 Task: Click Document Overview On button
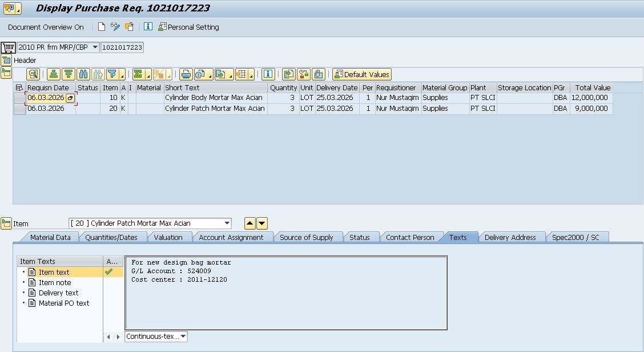(46, 27)
